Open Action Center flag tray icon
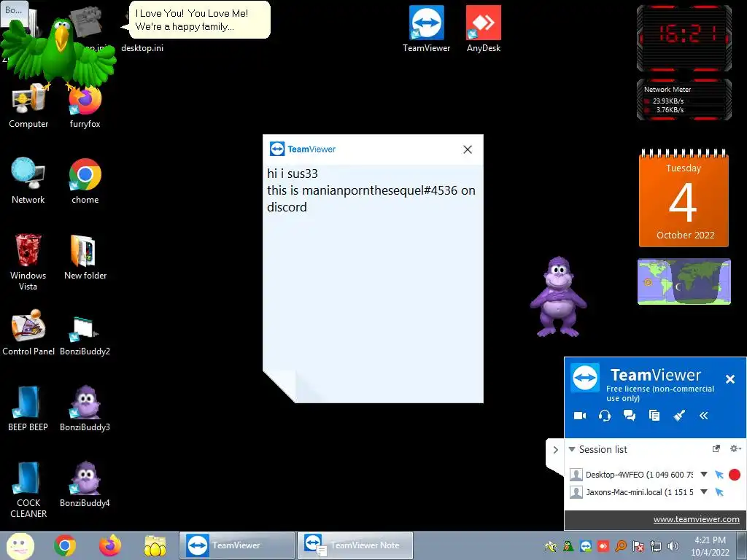Viewport: 747px width, 560px height. coord(638,546)
